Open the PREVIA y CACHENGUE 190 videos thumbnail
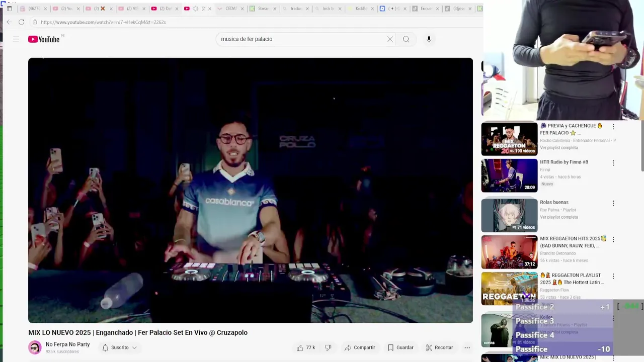This screenshot has width=644, height=362. pyautogui.click(x=509, y=139)
